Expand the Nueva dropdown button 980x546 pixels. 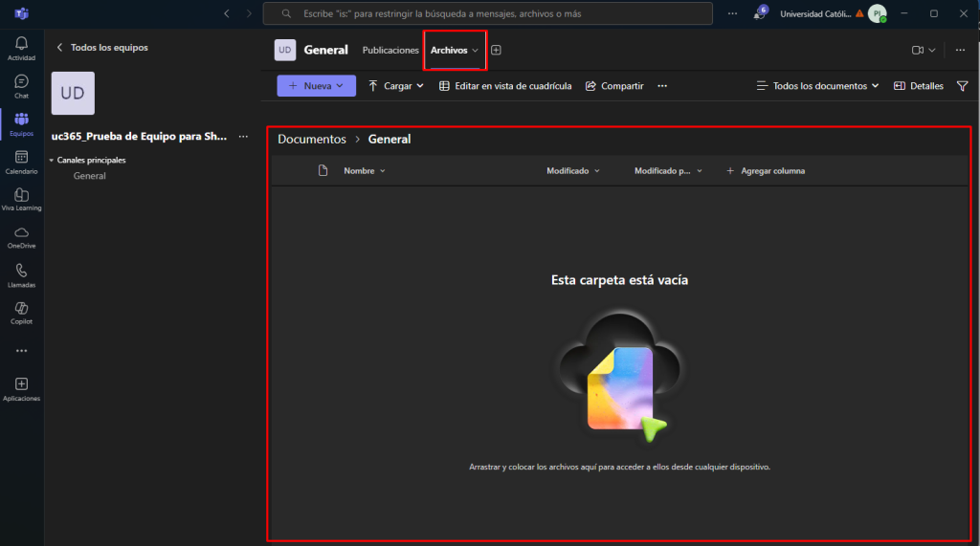[x=316, y=86]
